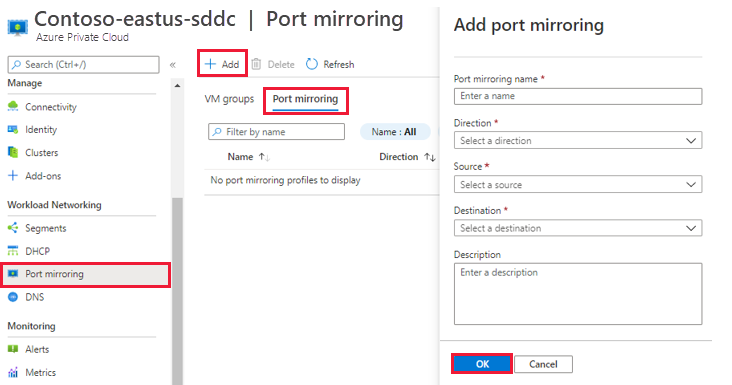Click the Clusters icon in sidebar
Image resolution: width=732 pixels, height=385 pixels.
(x=13, y=152)
